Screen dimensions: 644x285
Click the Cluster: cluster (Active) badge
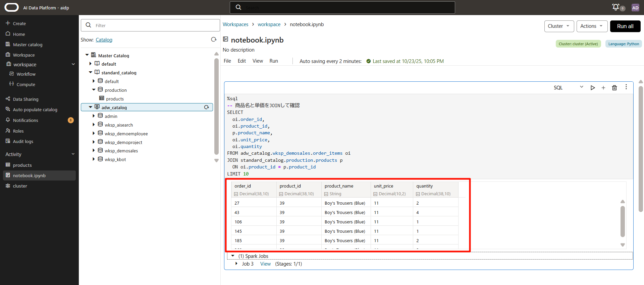[x=578, y=44]
